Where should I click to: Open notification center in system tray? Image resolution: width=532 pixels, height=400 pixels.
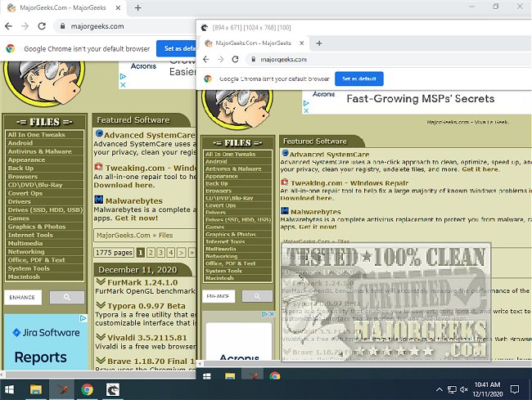[514, 389]
